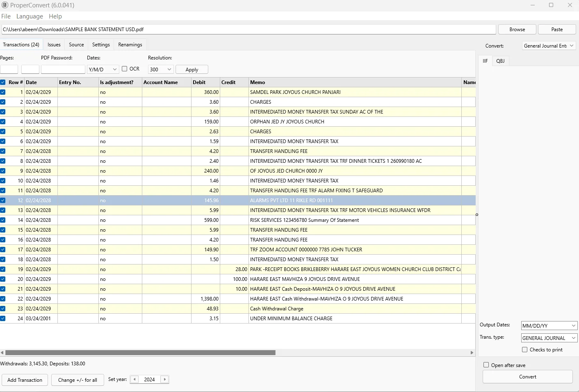
Task: Click the Date column header
Action: (x=41, y=82)
